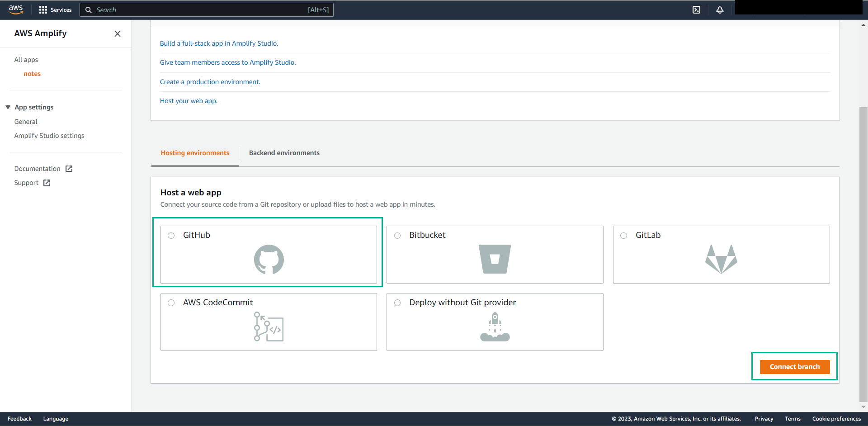Image resolution: width=868 pixels, height=426 pixels.
Task: Select the Bitbucket radio button
Action: 397,236
